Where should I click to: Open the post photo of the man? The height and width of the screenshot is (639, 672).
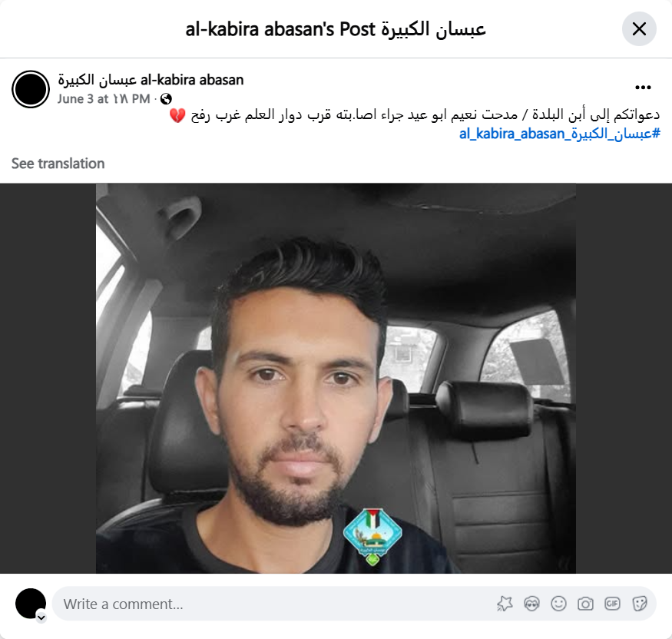(x=336, y=378)
